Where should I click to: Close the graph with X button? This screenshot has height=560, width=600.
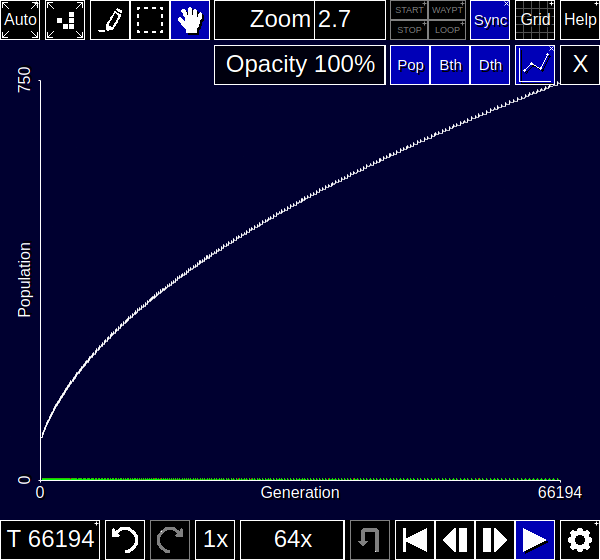(x=580, y=65)
